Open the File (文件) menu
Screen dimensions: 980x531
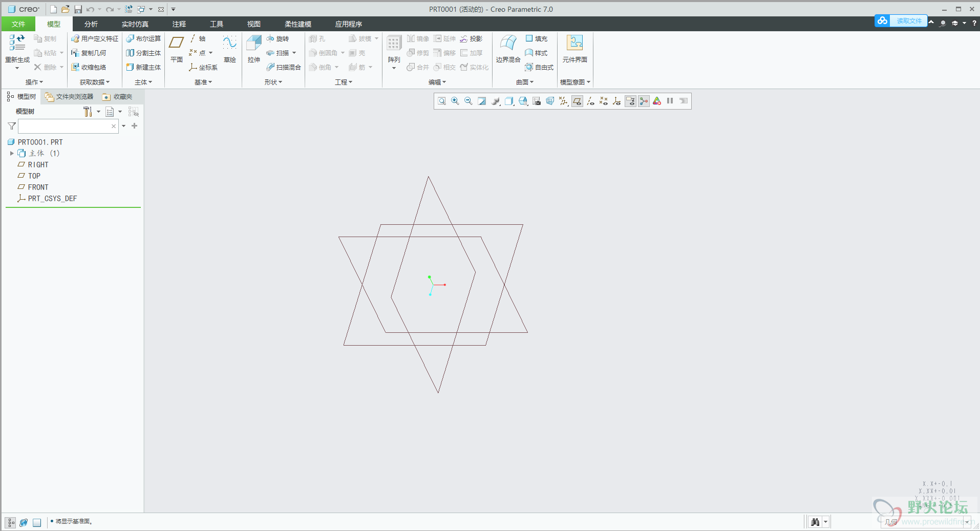coord(18,24)
